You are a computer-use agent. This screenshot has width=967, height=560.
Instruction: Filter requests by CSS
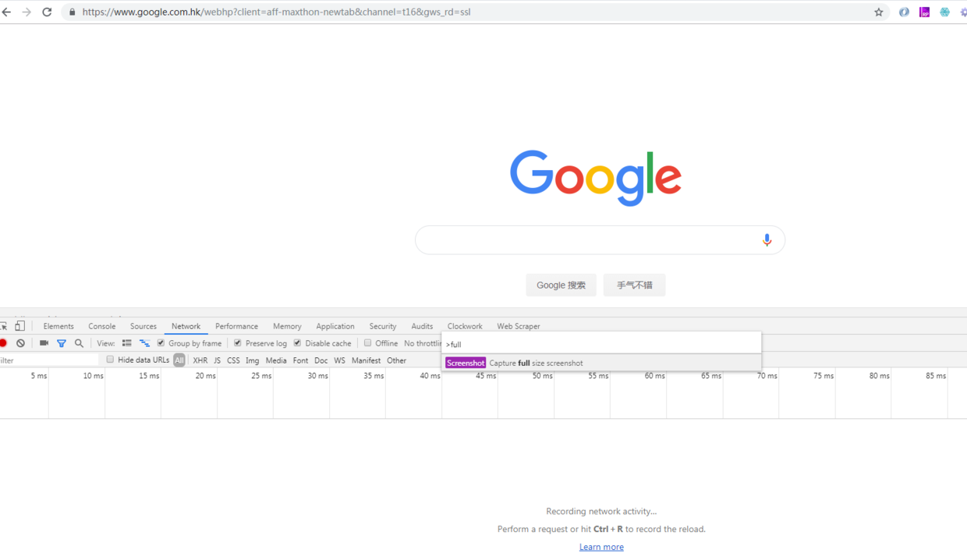tap(233, 360)
